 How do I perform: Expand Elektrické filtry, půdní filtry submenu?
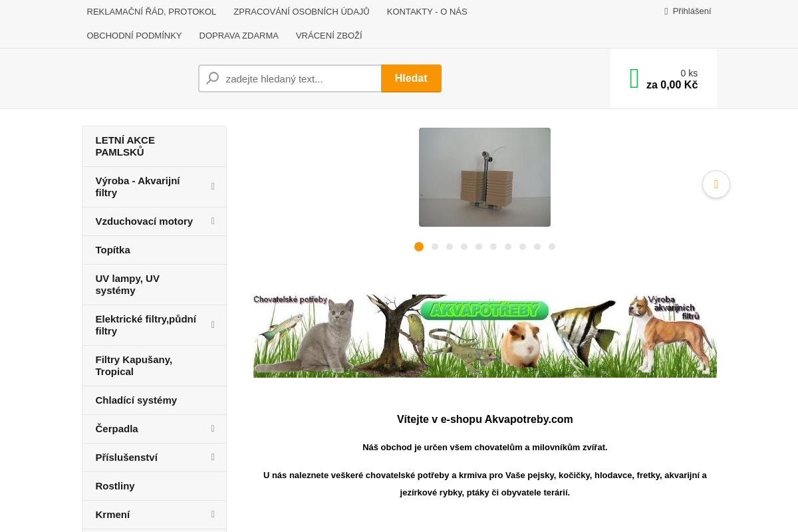[213, 325]
